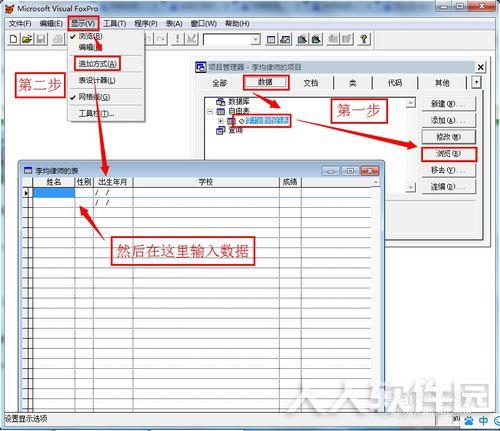Click the Form wizard toolbar icon
This screenshot has width=500, height=431.
click(302, 40)
